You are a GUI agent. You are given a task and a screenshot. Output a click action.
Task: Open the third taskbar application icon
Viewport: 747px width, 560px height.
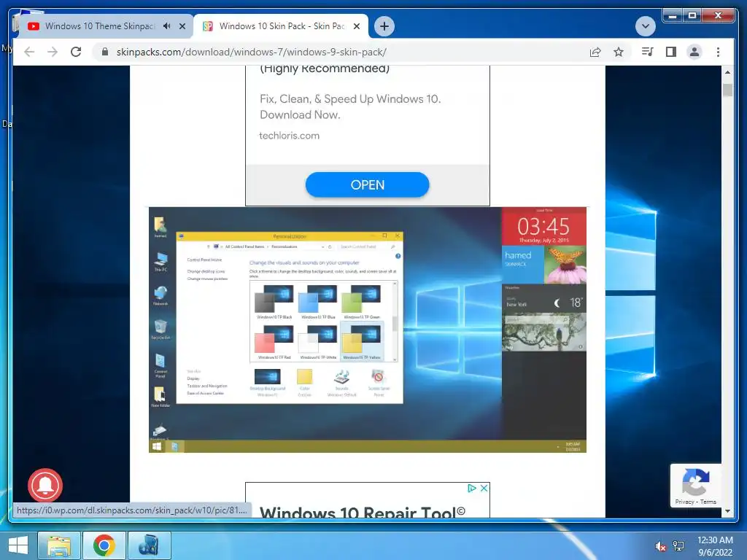coord(149,545)
